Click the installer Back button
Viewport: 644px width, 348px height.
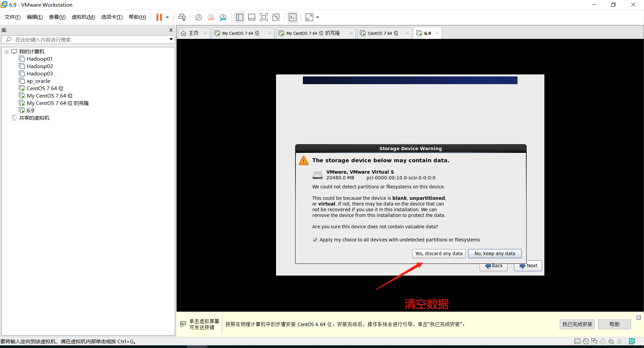tap(494, 267)
